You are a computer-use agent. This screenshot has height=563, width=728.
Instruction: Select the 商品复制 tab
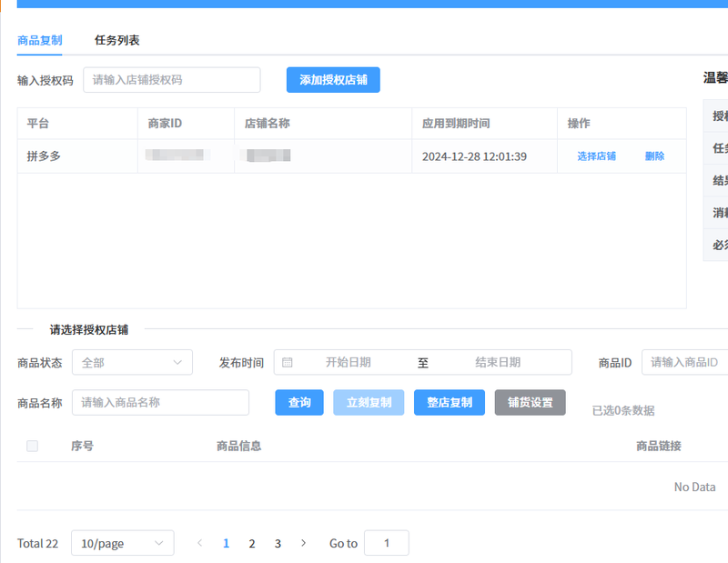(x=40, y=40)
